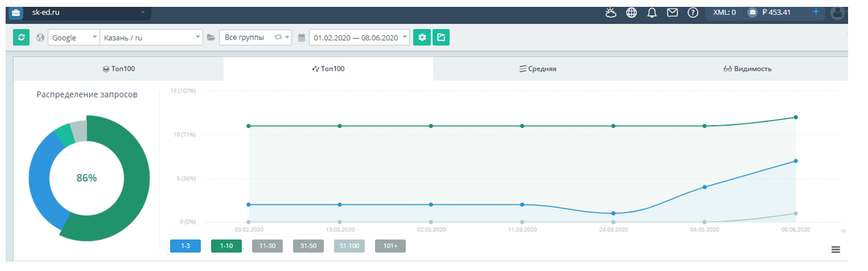Open the weather cloud-sun icon
Image resolution: width=868 pixels, height=271 pixels.
point(611,12)
